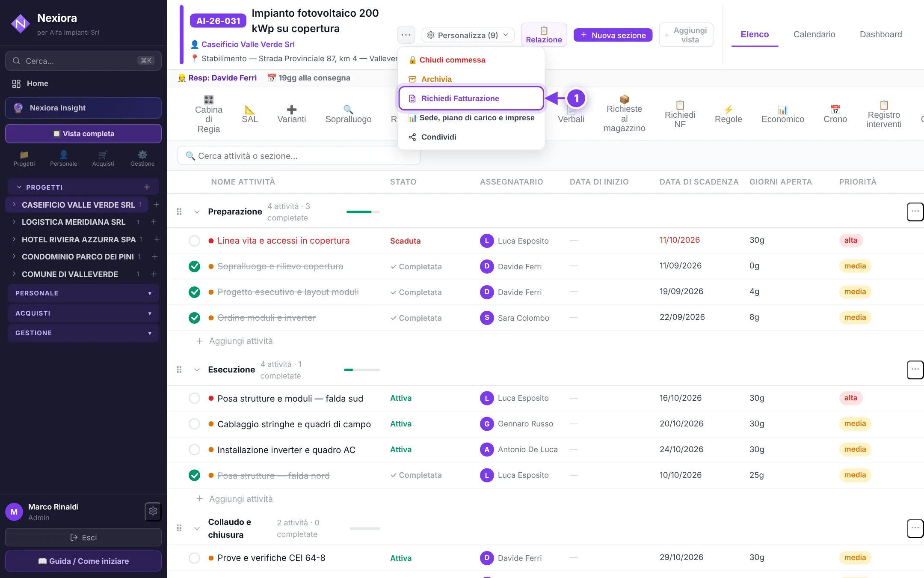This screenshot has width=924, height=578.
Task: Choose Archivia from the menu
Action: pyautogui.click(x=471, y=79)
